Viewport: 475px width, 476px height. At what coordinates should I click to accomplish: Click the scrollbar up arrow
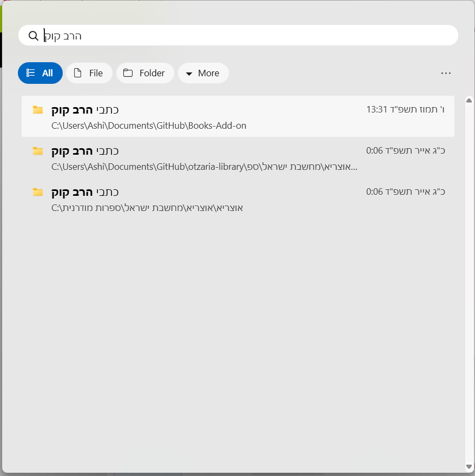[x=469, y=101]
